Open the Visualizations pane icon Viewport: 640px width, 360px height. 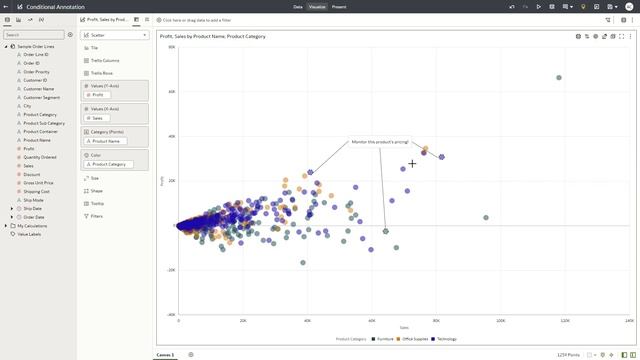tap(18, 20)
